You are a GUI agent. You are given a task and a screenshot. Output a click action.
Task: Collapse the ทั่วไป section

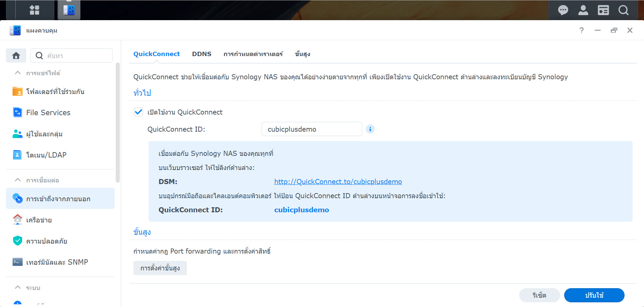point(142,93)
